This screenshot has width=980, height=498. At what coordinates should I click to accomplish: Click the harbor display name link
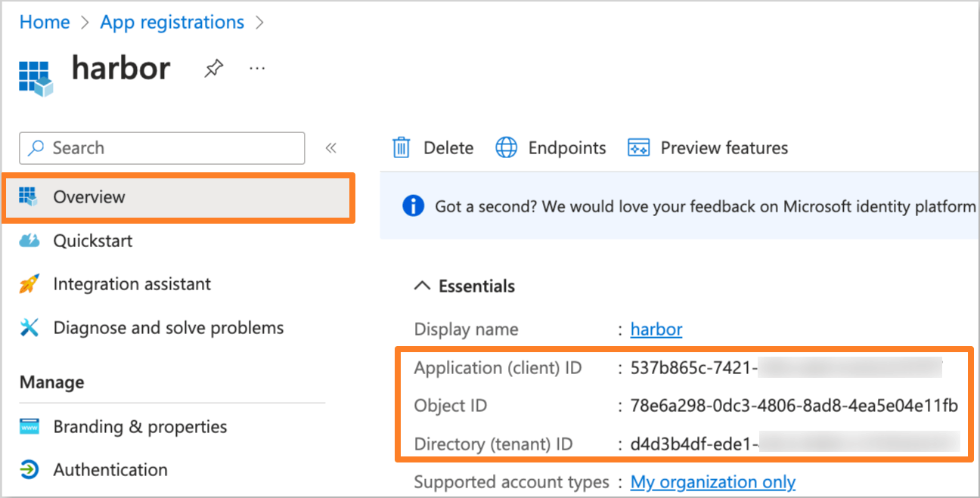point(655,329)
